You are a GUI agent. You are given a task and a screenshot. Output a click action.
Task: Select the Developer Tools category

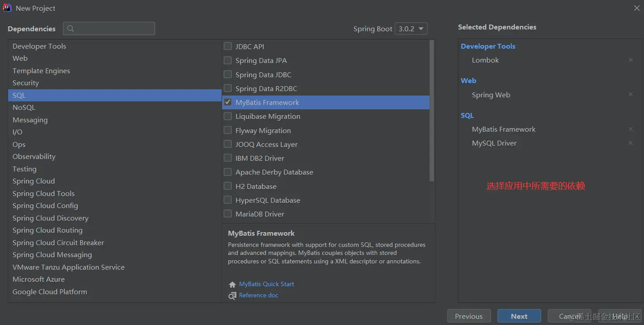point(39,46)
